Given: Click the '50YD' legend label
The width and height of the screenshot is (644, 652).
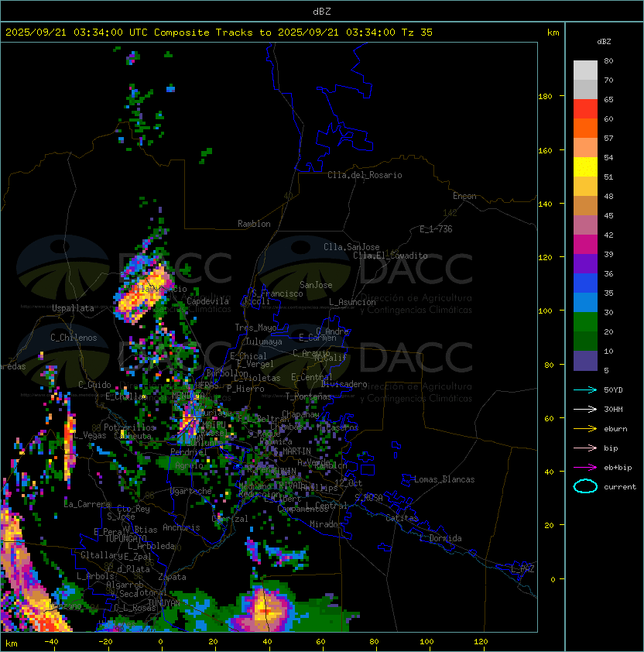Looking at the screenshot, I should click(x=613, y=390).
